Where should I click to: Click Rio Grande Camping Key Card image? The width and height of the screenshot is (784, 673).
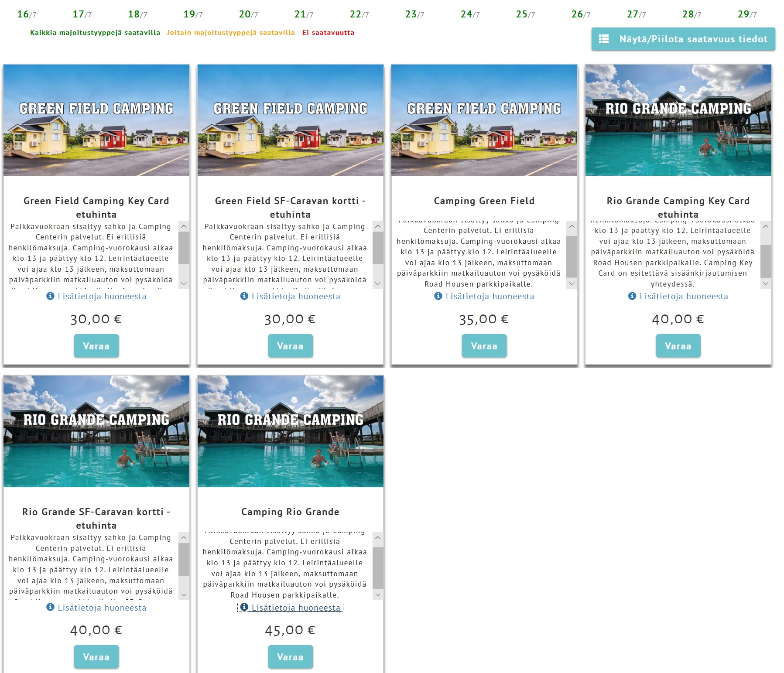678,120
